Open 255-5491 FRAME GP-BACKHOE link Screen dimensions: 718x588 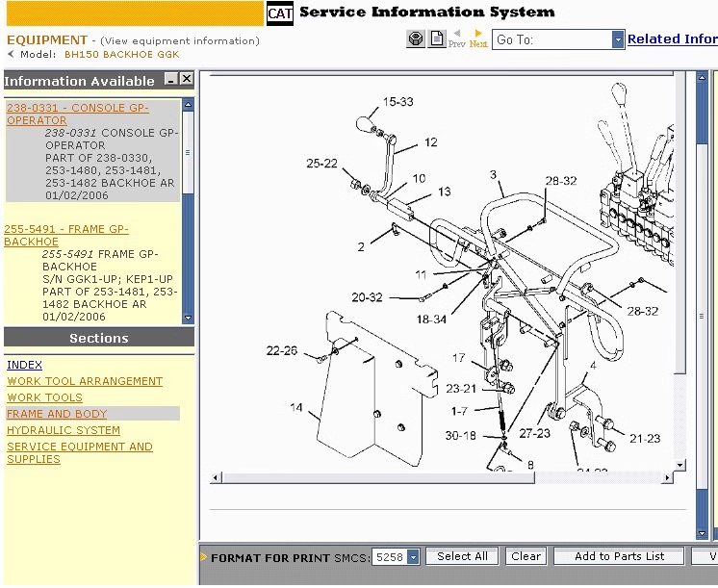[66, 236]
